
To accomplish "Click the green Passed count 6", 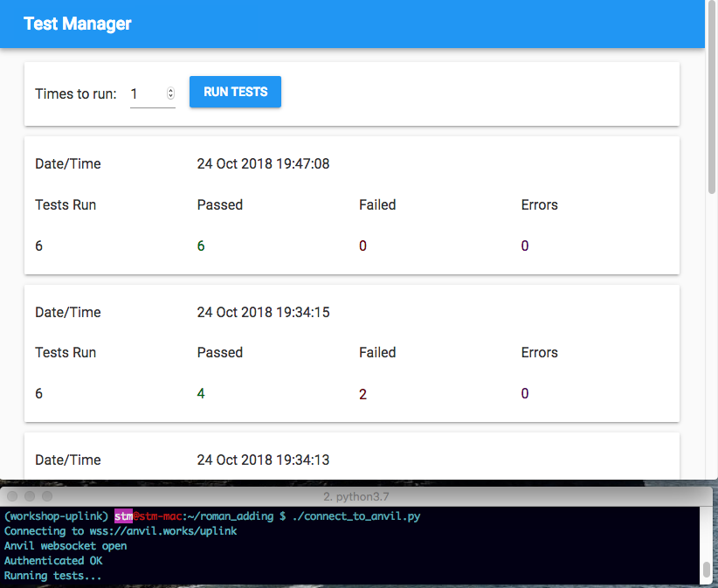I will (201, 246).
